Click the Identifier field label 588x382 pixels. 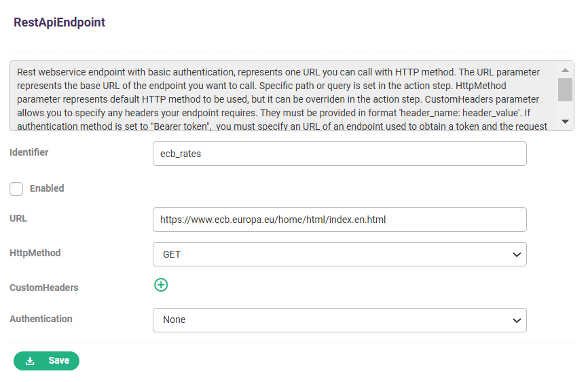29,152
